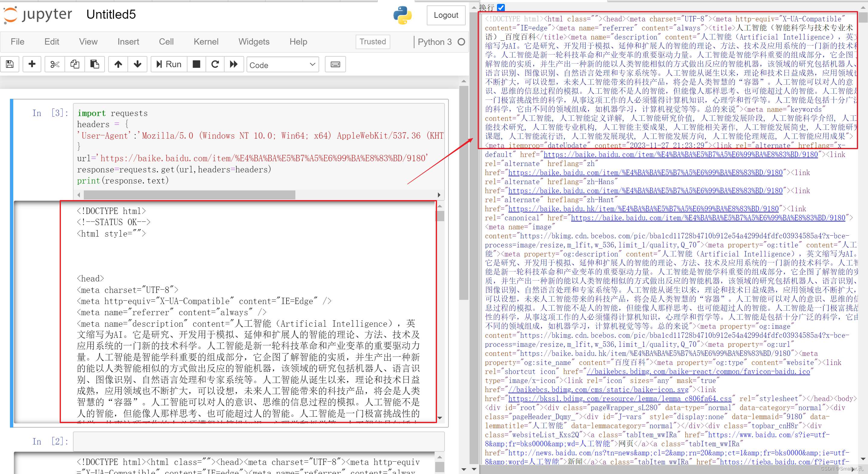Click the Stop kernel icon
The width and height of the screenshot is (868, 474).
(196, 64)
